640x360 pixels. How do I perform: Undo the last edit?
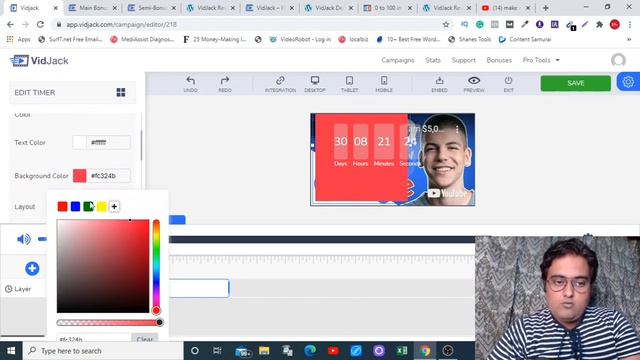(191, 84)
